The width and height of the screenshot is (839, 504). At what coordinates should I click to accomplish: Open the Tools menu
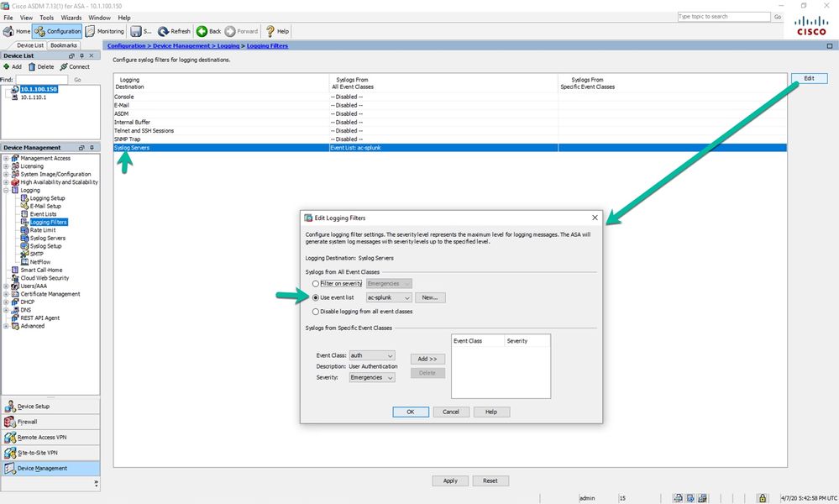point(46,18)
